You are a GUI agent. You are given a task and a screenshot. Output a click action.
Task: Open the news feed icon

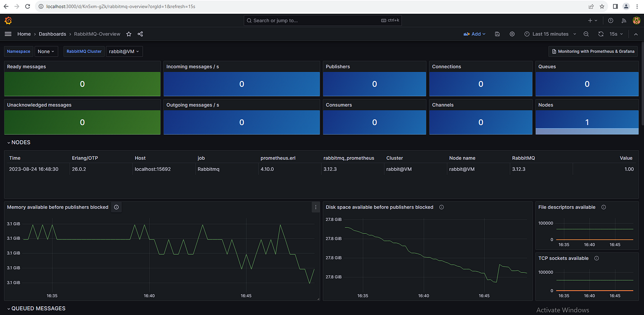[x=624, y=21]
